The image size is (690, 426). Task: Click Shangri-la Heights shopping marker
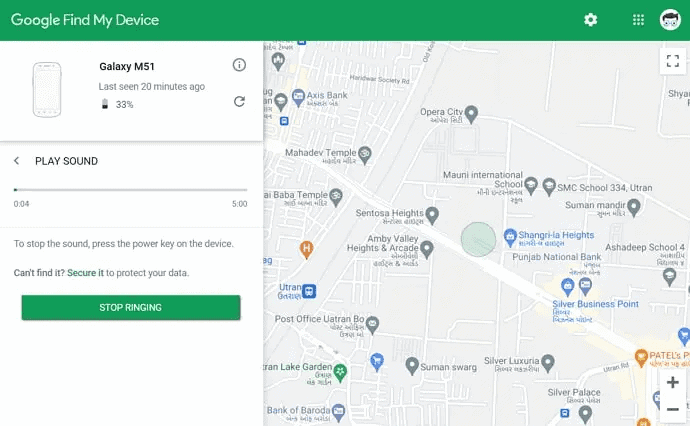pyautogui.click(x=510, y=238)
